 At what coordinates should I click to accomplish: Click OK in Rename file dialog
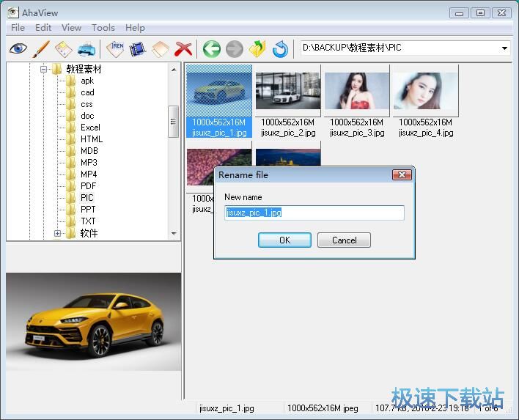pos(284,240)
